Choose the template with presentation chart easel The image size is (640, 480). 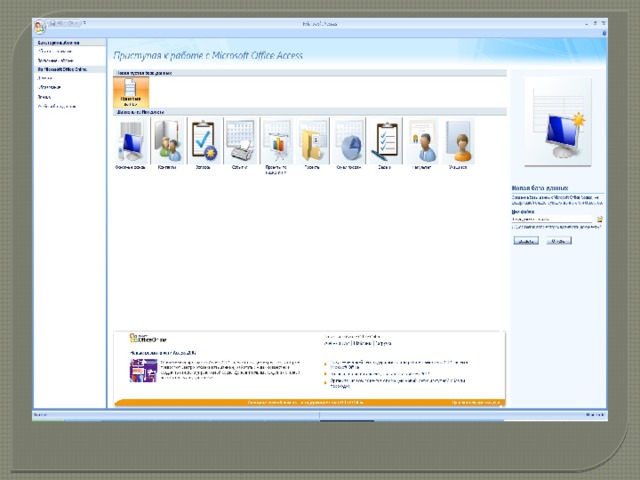tap(276, 147)
